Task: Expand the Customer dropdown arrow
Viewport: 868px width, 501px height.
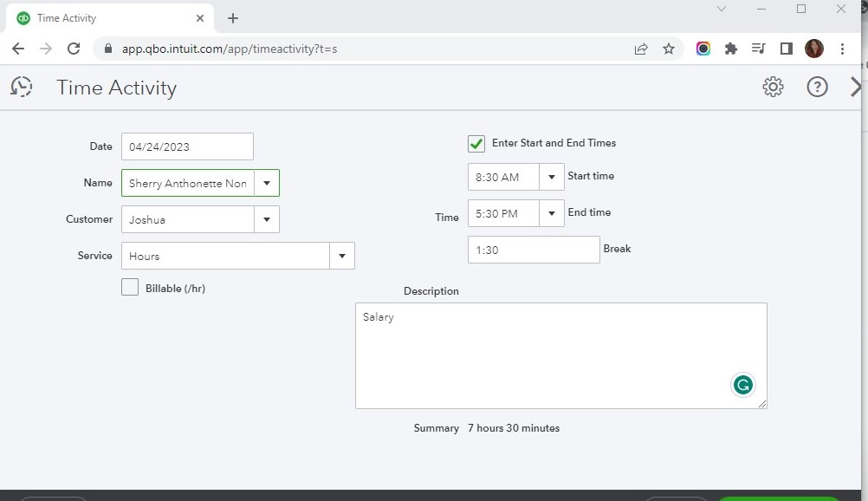Action: 267,219
